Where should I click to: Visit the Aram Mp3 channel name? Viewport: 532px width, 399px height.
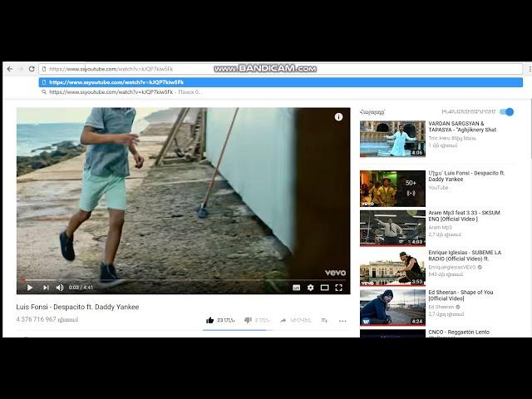pyautogui.click(x=440, y=227)
